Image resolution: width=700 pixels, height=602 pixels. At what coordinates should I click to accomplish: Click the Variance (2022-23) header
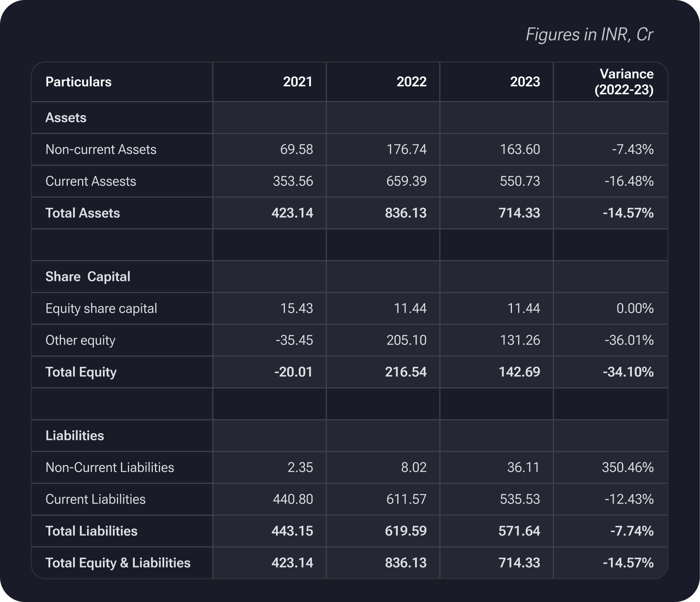click(624, 82)
